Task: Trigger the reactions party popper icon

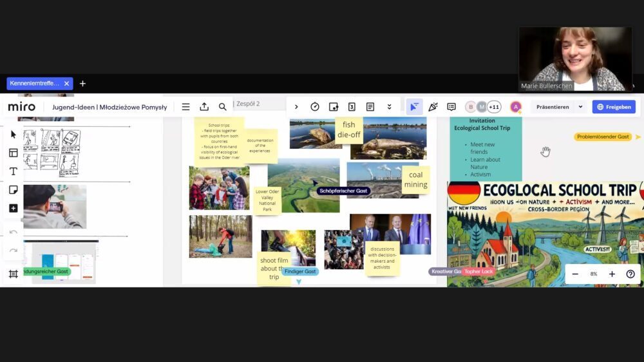Action: 433,107
